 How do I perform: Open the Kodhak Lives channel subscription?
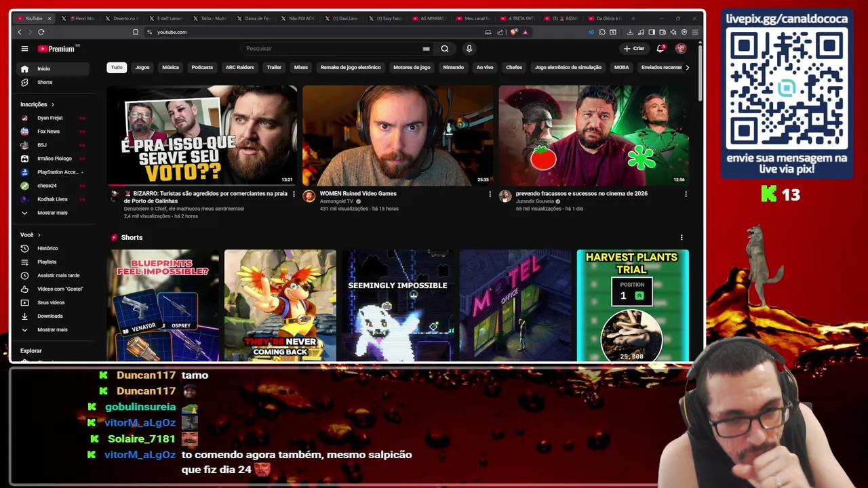point(54,199)
